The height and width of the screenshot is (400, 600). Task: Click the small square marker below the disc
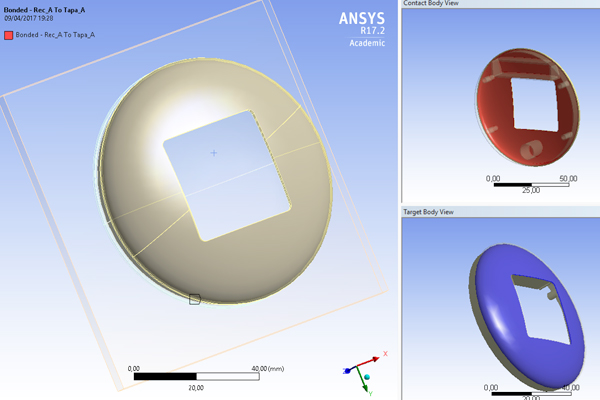click(x=195, y=298)
